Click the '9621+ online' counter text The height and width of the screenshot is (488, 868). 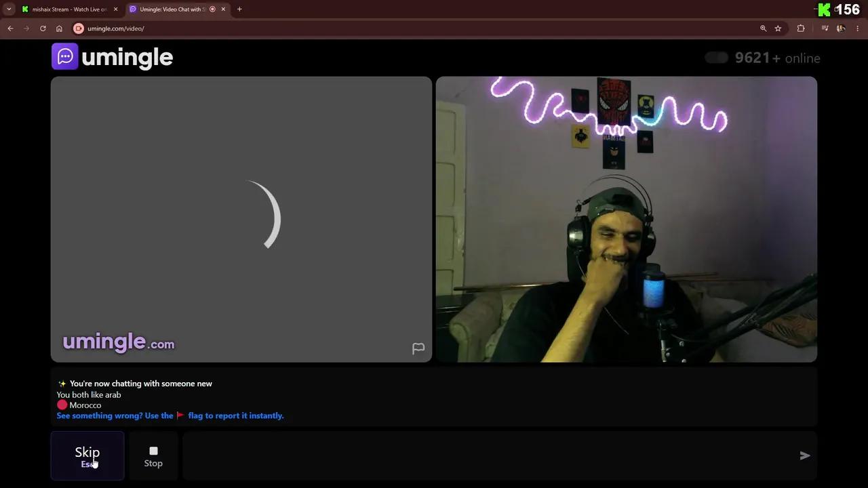[778, 58]
